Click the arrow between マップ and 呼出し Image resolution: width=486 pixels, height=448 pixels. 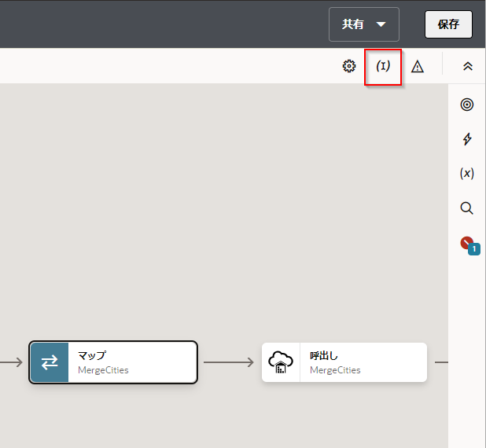229,362
